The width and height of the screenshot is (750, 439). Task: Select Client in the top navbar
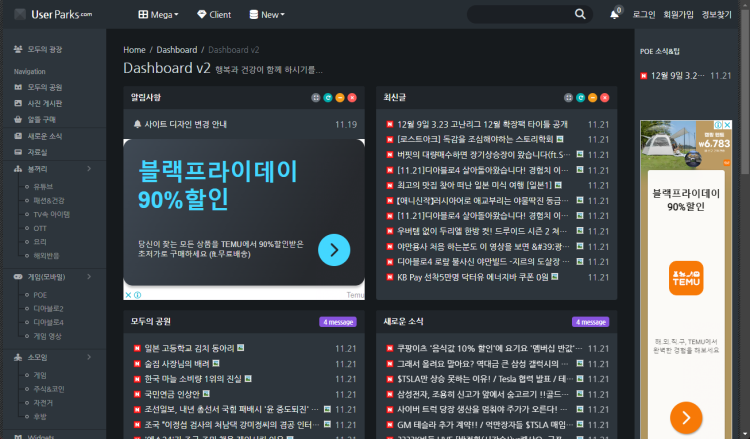214,15
